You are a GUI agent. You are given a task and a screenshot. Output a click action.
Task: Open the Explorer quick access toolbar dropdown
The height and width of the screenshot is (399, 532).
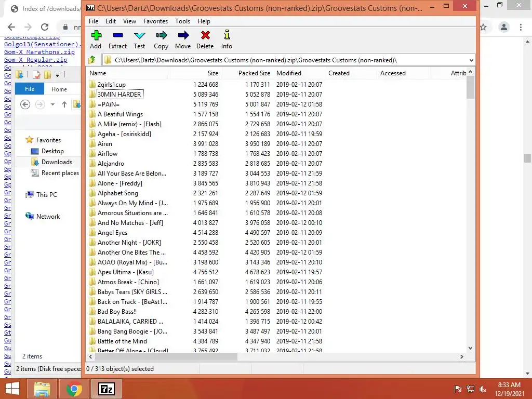point(57,75)
